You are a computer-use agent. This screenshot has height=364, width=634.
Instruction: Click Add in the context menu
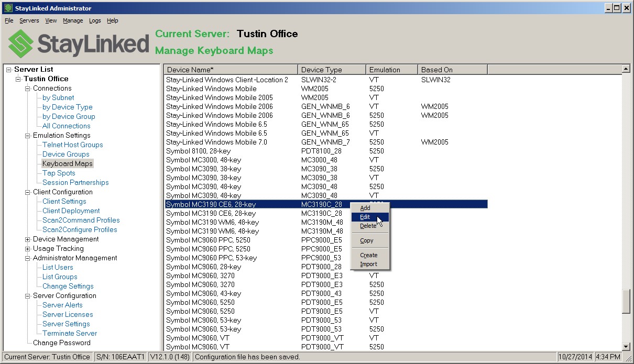pos(365,208)
